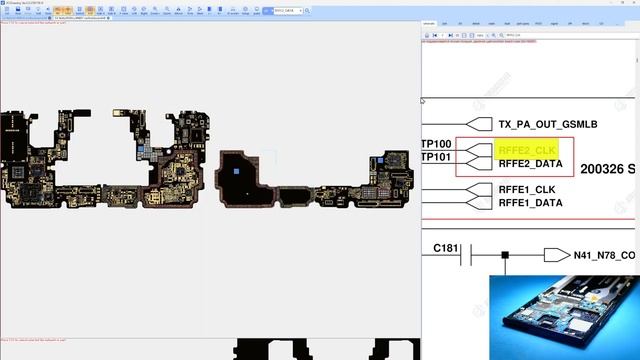This screenshot has width=640, height=360.
Task: Click the TX_PA_OUT_GSMLB net label
Action: 548,124
